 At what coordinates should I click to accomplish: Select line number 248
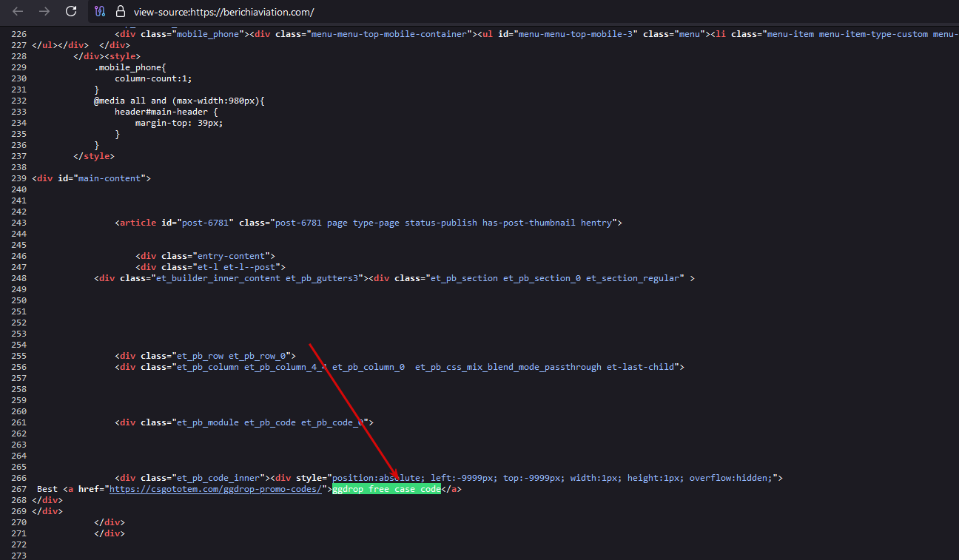click(x=18, y=278)
